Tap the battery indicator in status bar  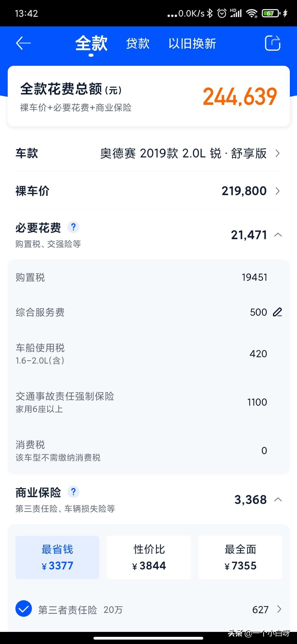click(271, 13)
